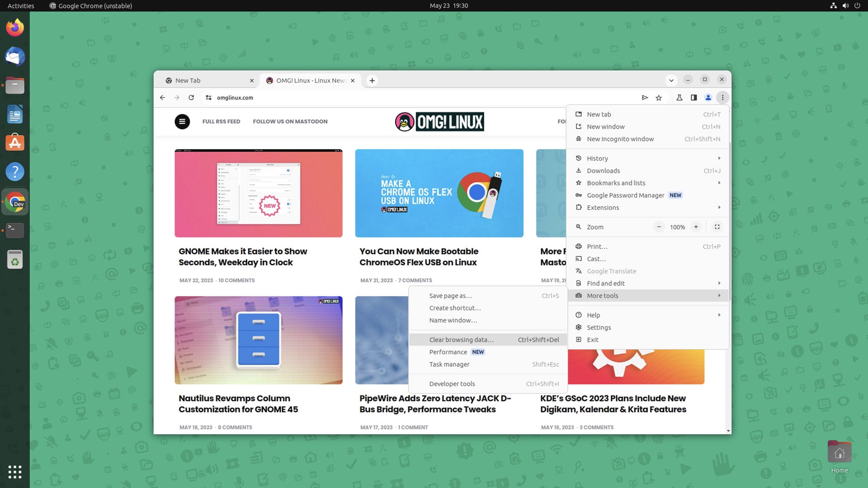Close the New Tab tab

click(x=252, y=80)
